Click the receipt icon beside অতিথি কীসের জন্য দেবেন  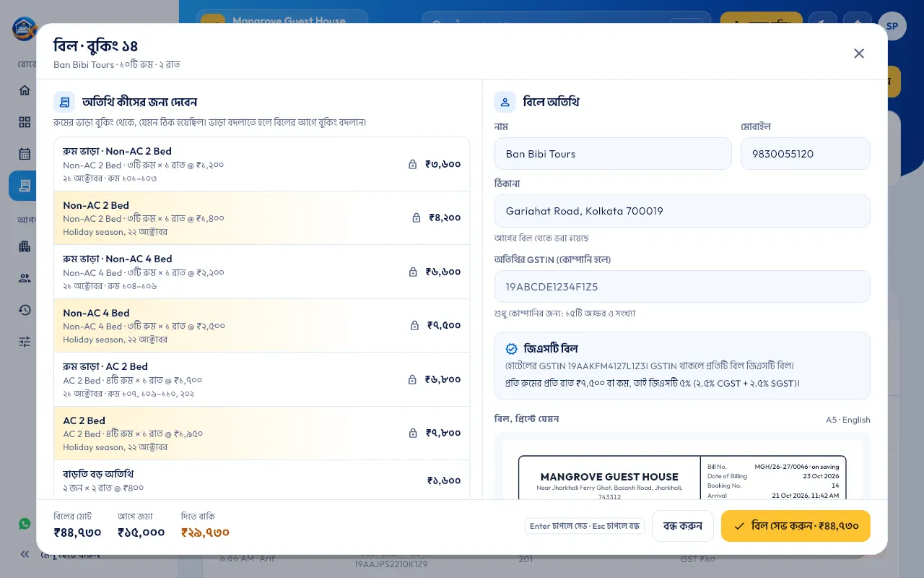click(x=64, y=102)
